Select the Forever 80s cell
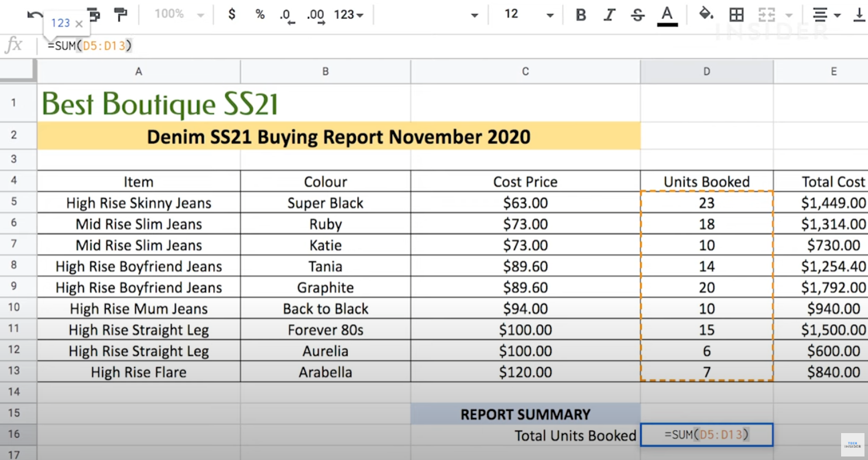 point(325,329)
